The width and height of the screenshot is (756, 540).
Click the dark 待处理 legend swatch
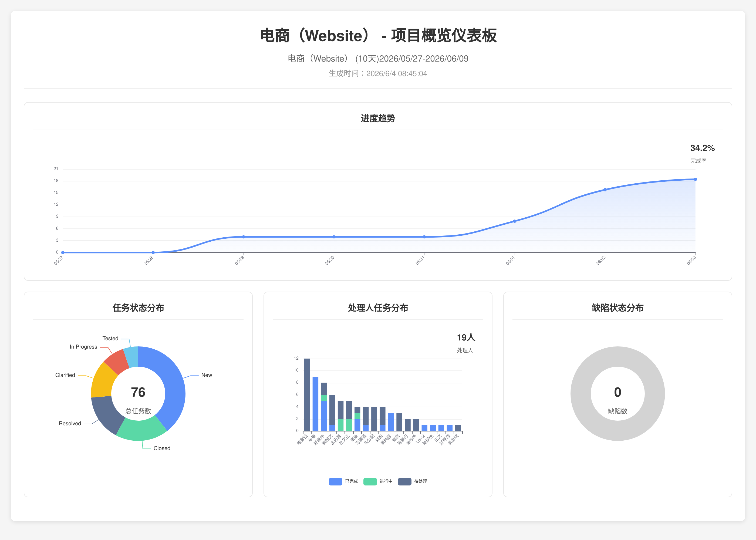tap(405, 481)
